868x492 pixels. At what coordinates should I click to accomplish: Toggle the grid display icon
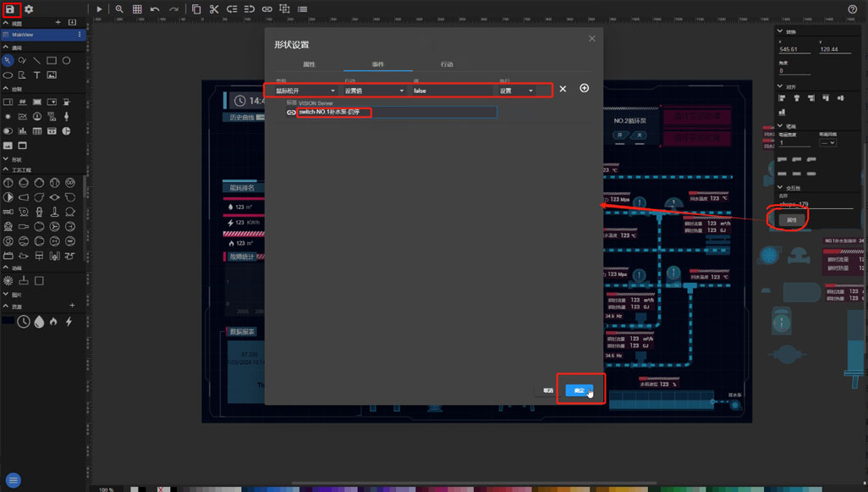[137, 9]
